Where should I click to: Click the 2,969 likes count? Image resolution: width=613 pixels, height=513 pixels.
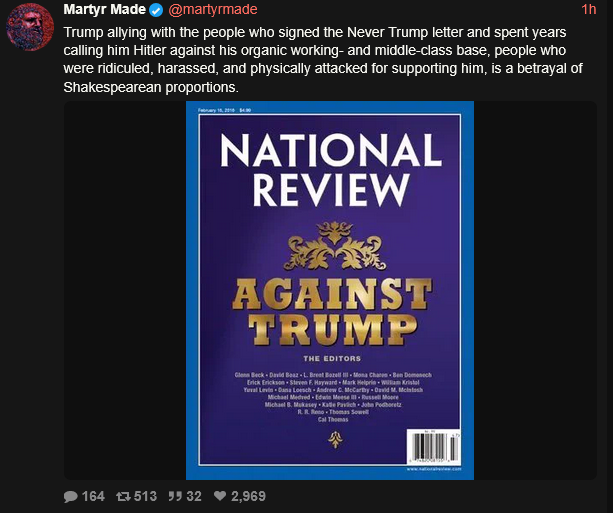248,497
